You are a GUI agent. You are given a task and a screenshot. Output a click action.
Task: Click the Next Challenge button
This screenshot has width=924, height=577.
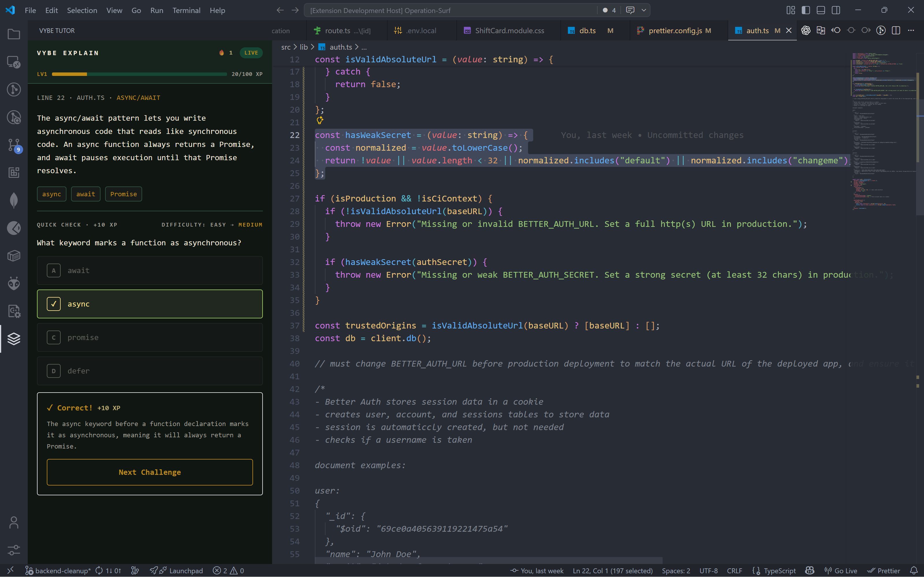150,472
